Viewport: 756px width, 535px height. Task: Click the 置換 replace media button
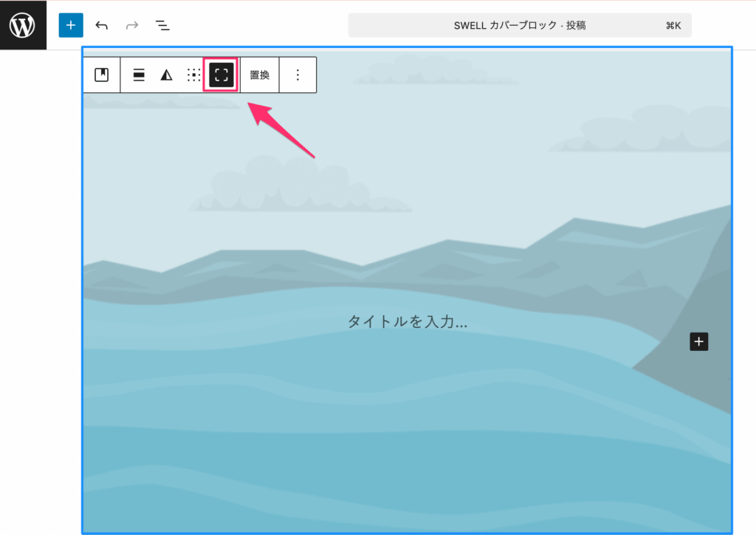pos(259,75)
